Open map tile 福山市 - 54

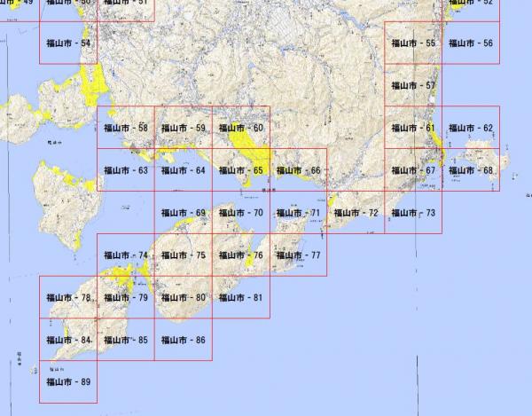[x=68, y=43]
